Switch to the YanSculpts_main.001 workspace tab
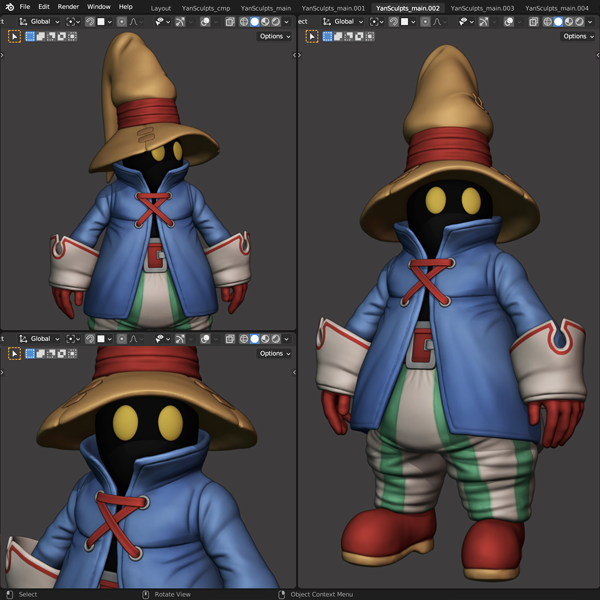This screenshot has width=600, height=600. (333, 8)
